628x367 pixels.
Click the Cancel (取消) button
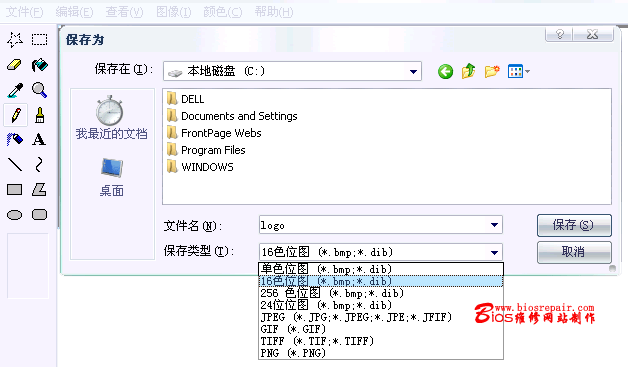coord(574,252)
